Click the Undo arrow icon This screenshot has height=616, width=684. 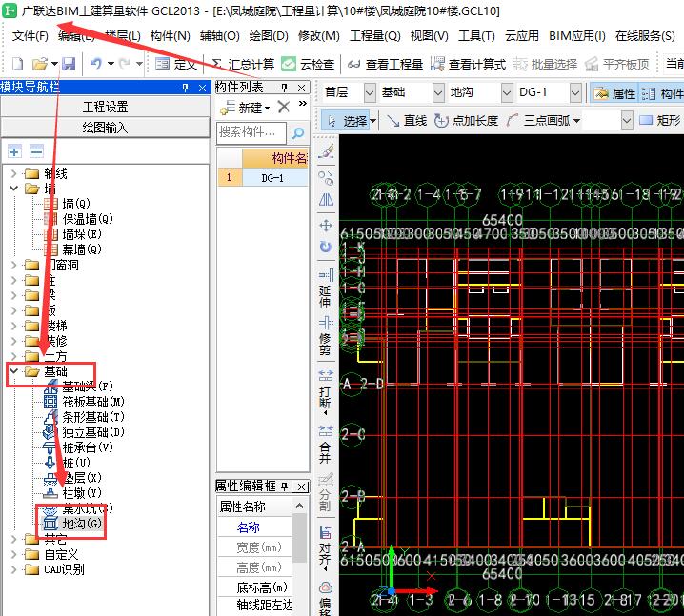(96, 64)
